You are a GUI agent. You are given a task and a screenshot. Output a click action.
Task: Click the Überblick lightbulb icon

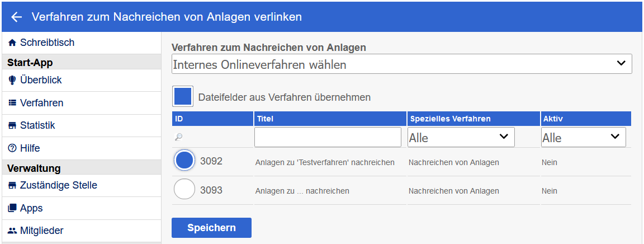(x=12, y=81)
